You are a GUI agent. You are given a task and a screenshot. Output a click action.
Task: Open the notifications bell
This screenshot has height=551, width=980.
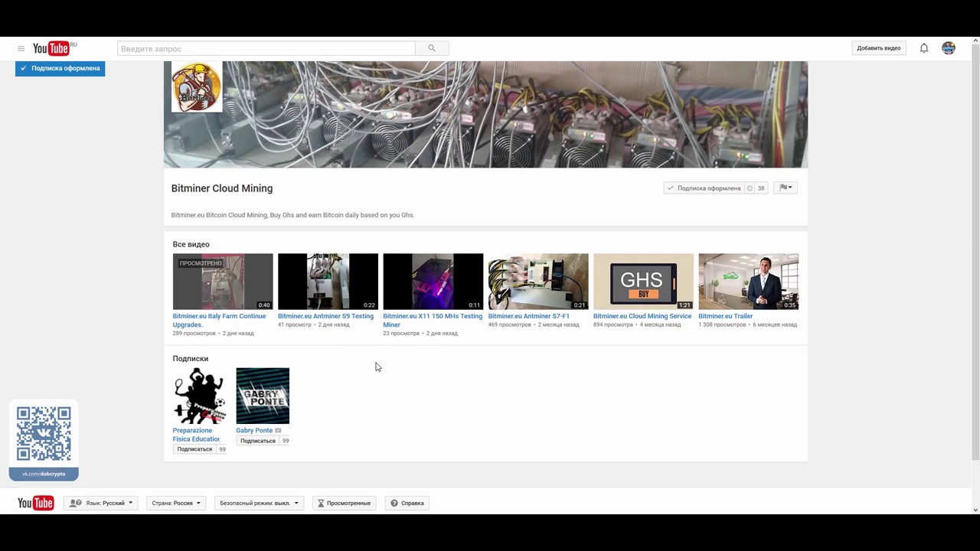click(x=924, y=48)
